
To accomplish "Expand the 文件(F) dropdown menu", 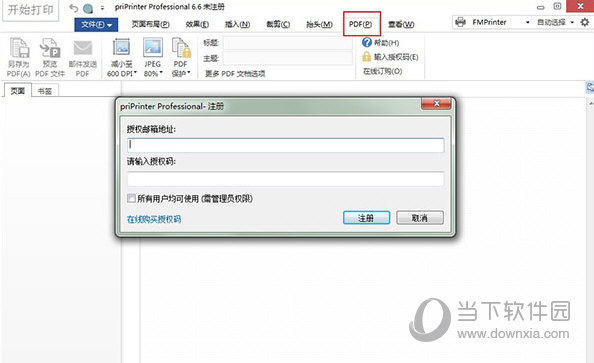I will click(96, 25).
